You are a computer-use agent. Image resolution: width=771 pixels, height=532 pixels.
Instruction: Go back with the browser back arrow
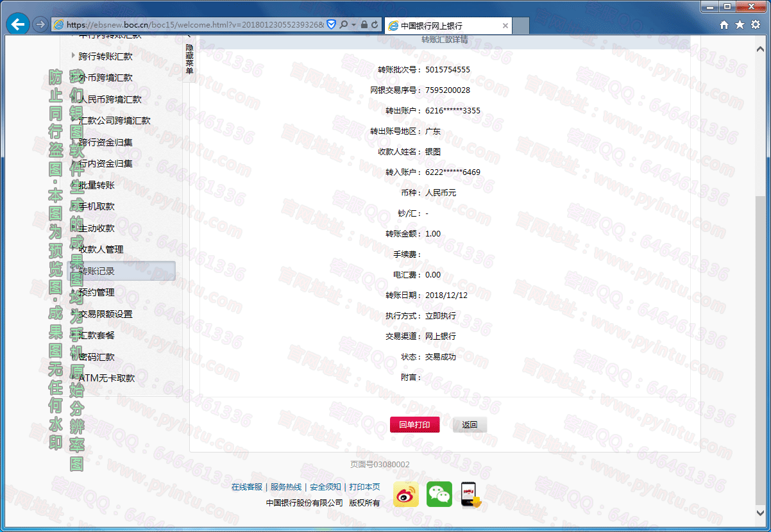[18, 25]
